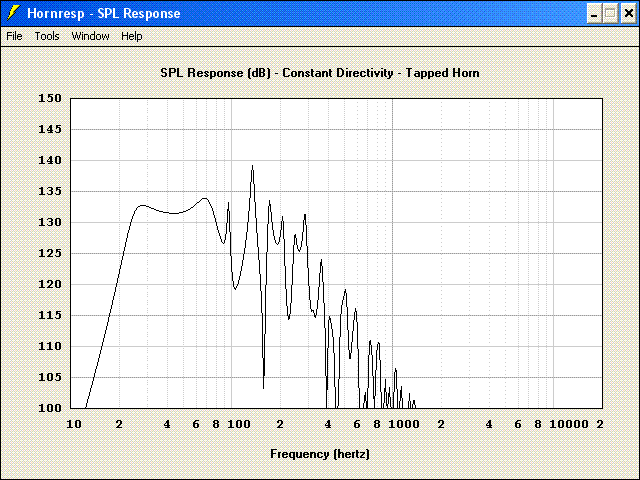Open the File menu
The image size is (640, 480).
14,36
